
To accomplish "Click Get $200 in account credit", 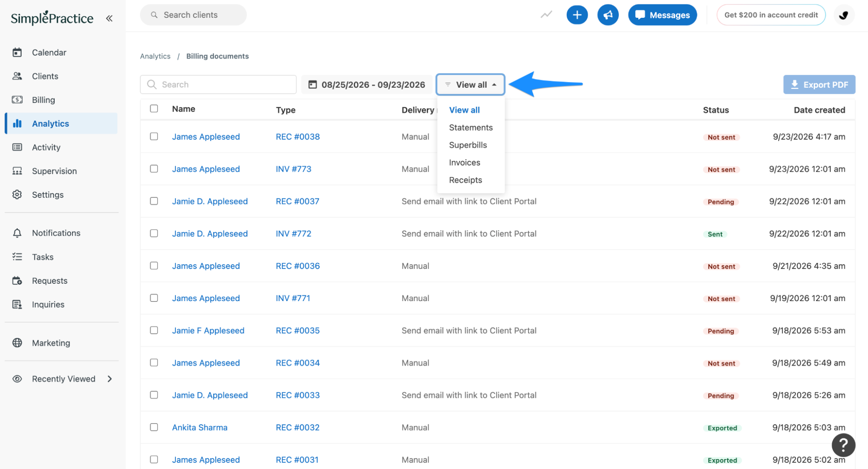I will [x=771, y=15].
